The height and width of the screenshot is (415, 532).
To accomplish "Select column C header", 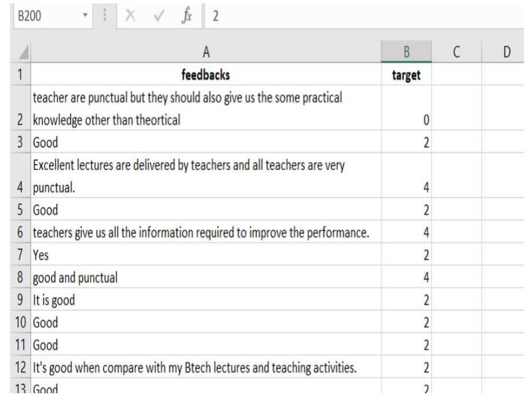I will (x=456, y=52).
